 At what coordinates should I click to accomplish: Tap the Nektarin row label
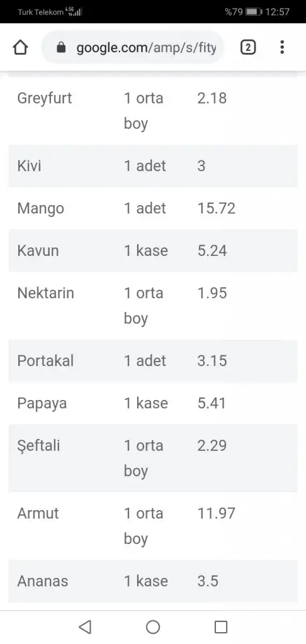coord(46,293)
